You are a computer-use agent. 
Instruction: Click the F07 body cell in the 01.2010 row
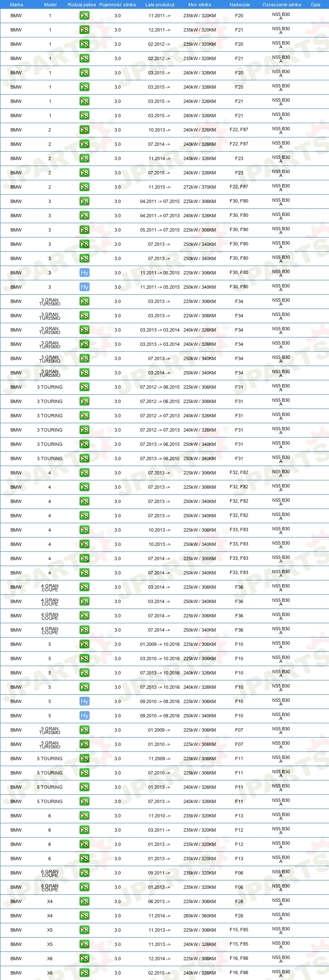(x=239, y=744)
